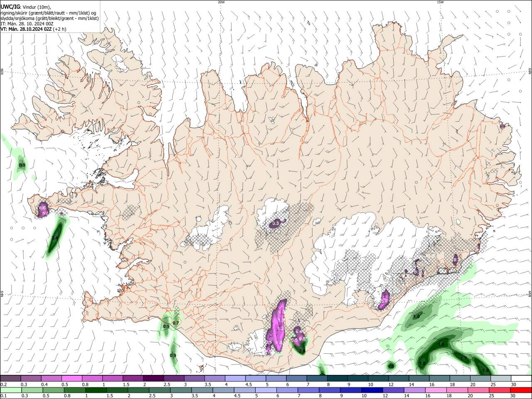Select the deep blue 10 swatch in rain legend
Screen dimensions: 532x399
click(373, 390)
